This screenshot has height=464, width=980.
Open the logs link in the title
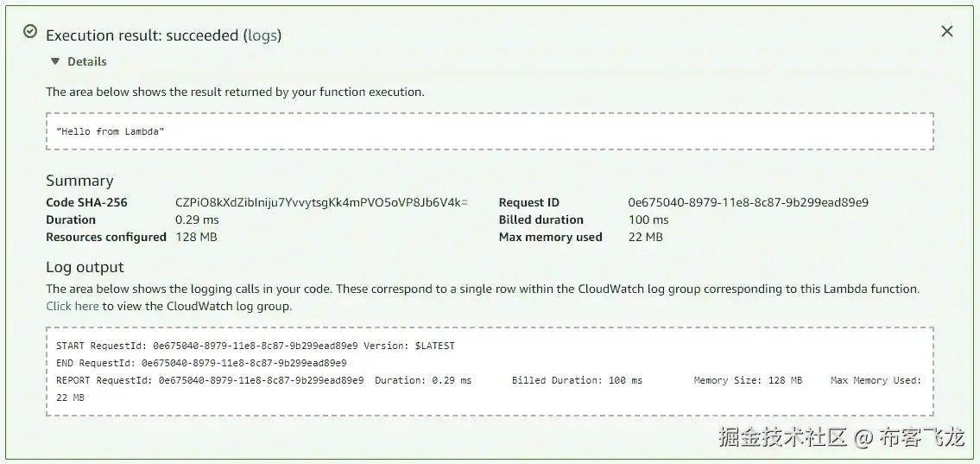263,35
